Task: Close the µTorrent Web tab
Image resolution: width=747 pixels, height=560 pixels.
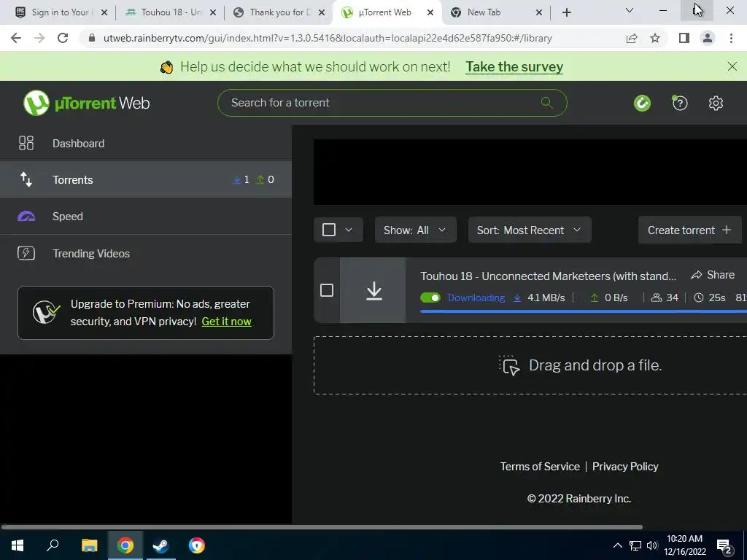Action: (430, 12)
